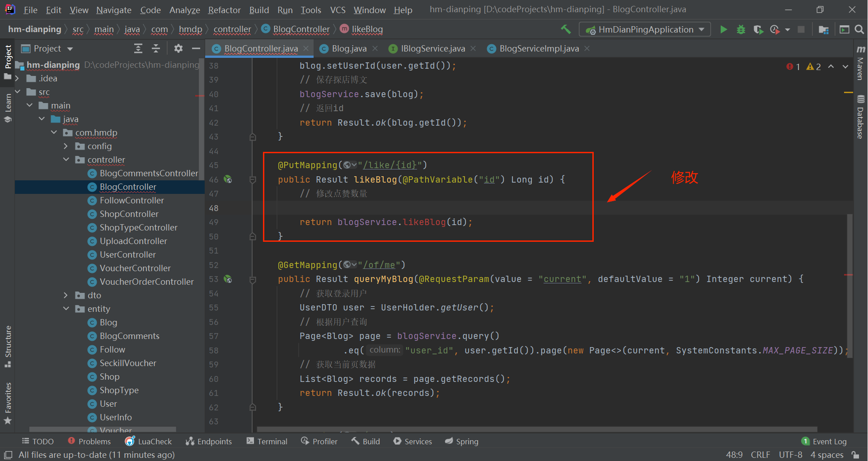Click the editor vertical scrollbar

click(x=850, y=286)
